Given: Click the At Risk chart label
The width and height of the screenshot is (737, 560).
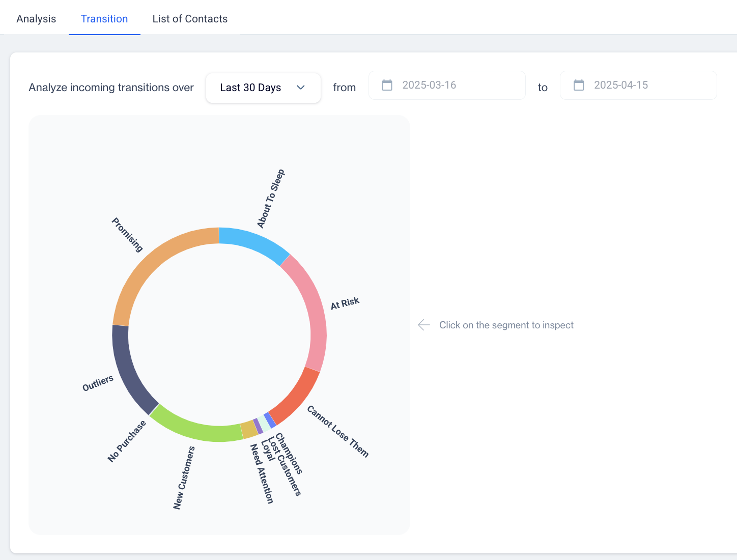Looking at the screenshot, I should [345, 303].
